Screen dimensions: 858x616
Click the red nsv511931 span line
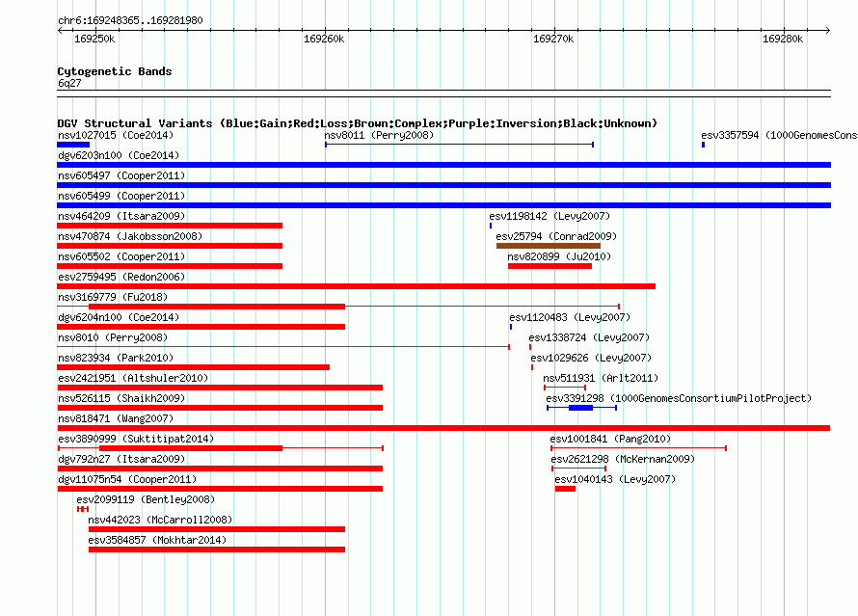[565, 388]
